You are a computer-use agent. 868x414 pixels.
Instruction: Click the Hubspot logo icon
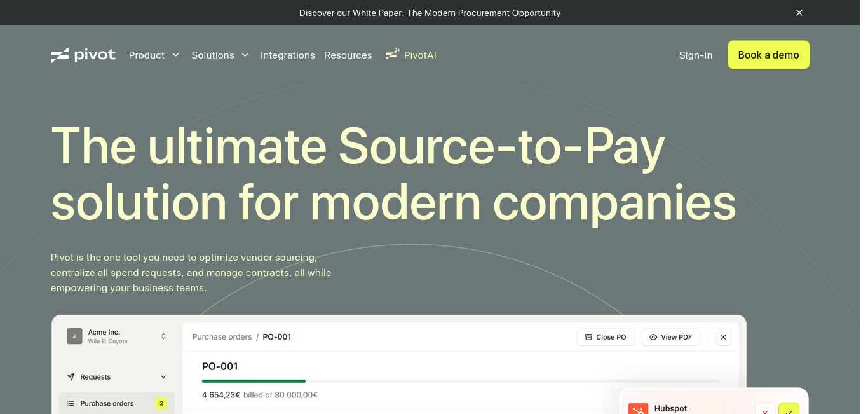638,409
